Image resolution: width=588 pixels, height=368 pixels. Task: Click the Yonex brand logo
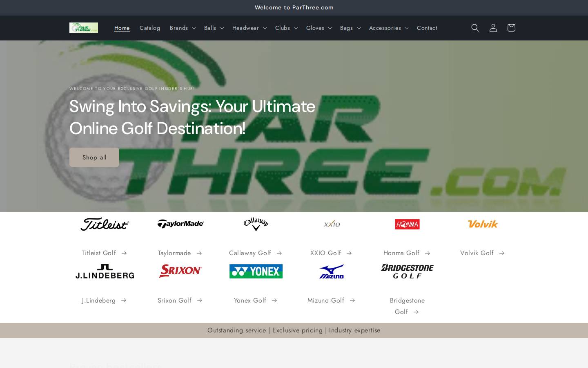coord(256,272)
